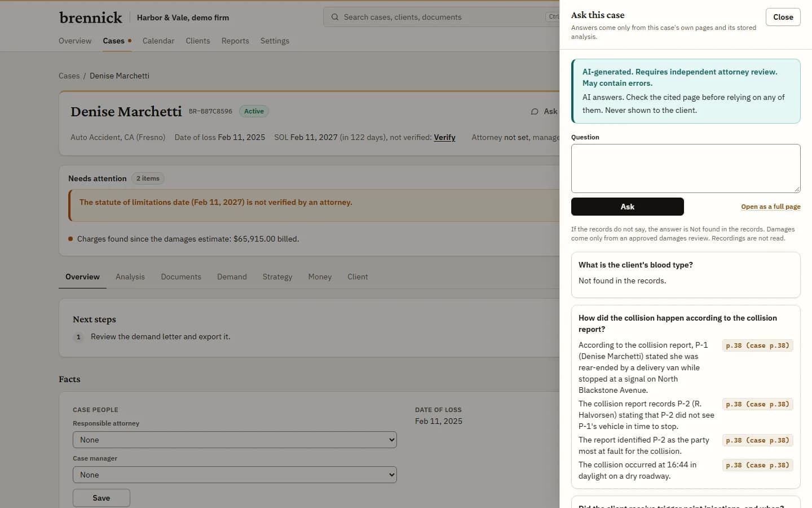Close the Ask this case panel
The image size is (812, 508).
pos(783,17)
